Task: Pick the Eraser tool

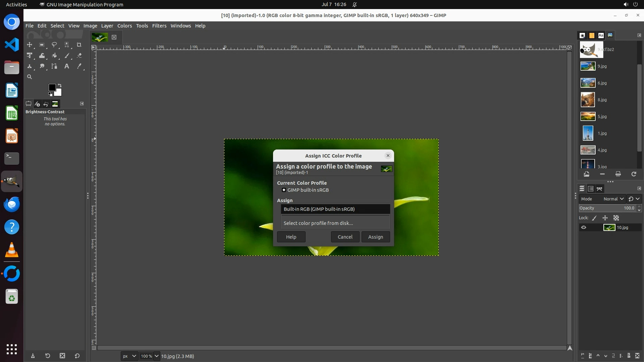Action: tap(79, 56)
